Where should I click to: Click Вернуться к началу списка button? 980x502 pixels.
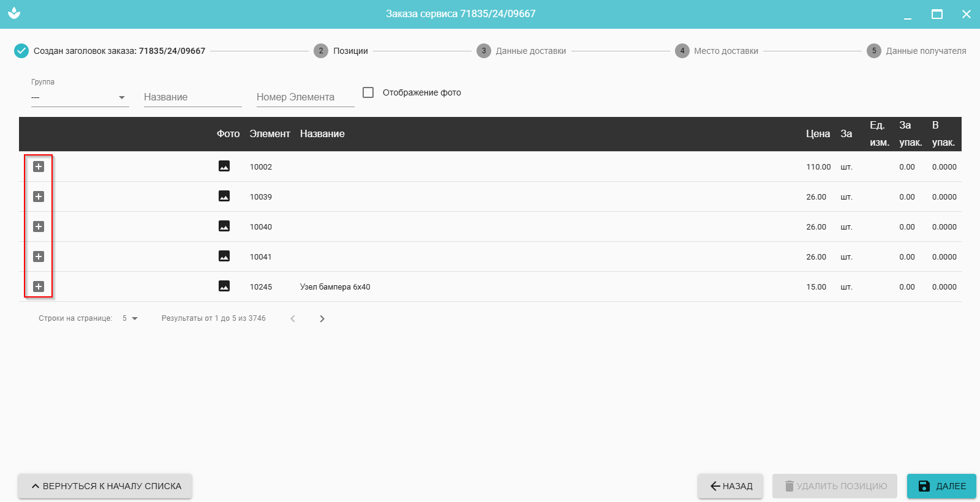coord(105,486)
